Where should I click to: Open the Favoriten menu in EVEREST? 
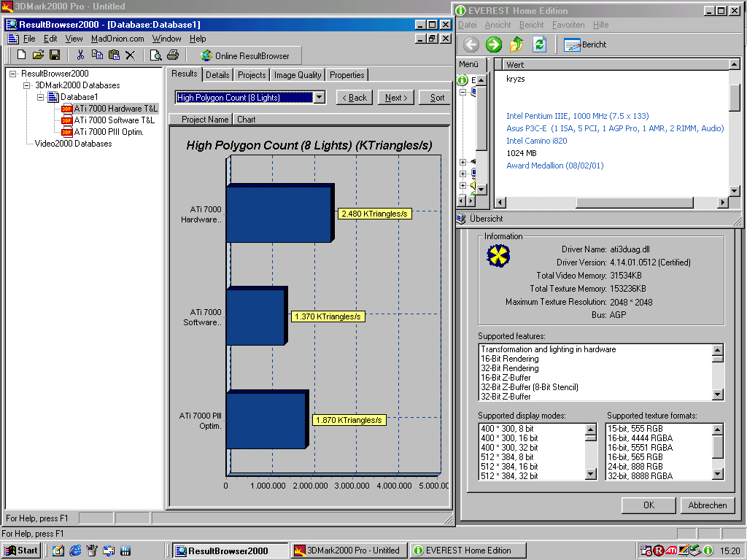tap(568, 25)
